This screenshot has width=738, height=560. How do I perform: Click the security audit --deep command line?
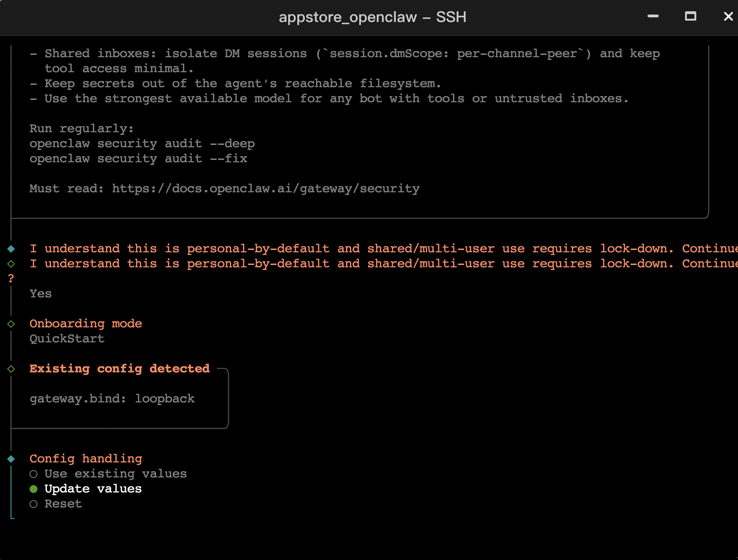click(x=142, y=144)
